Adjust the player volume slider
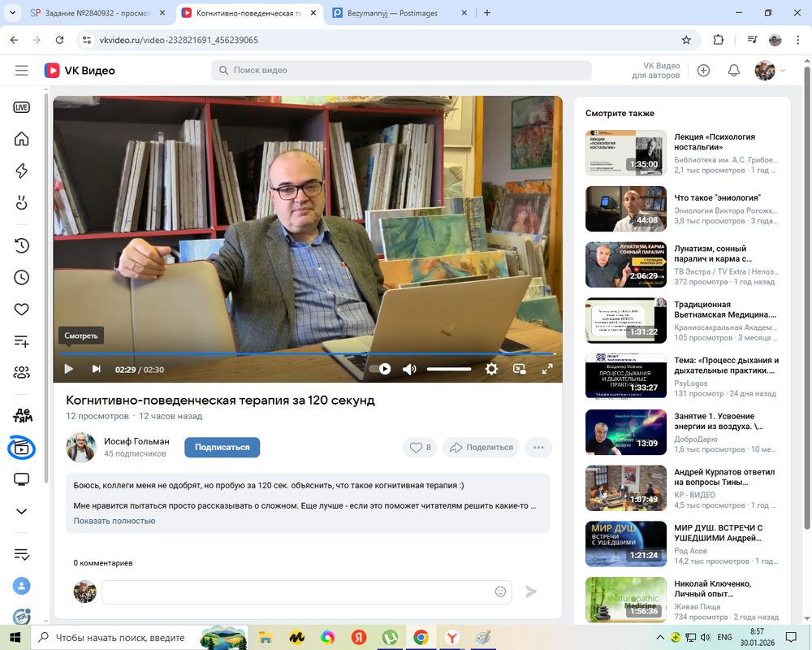This screenshot has height=650, width=812. point(449,369)
